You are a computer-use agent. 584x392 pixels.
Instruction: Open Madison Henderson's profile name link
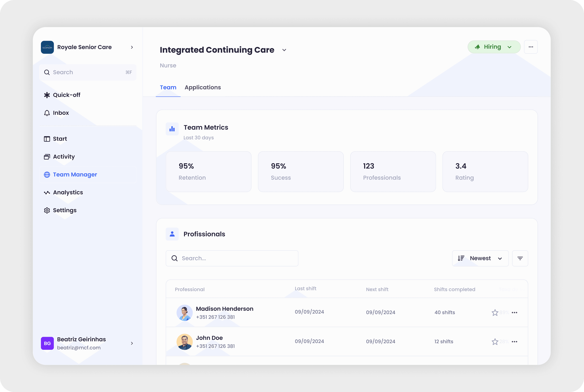pyautogui.click(x=224, y=309)
